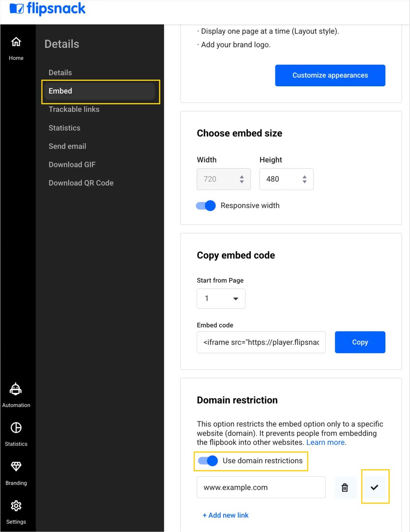Viewport: 410px width, 532px height.
Task: Delete the www.example.com domain with trash icon
Action: tap(345, 487)
